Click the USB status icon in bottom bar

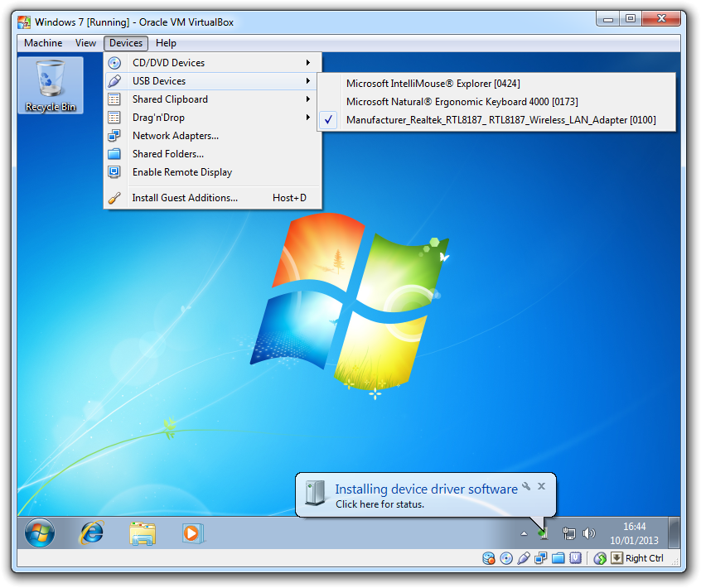pos(524,558)
